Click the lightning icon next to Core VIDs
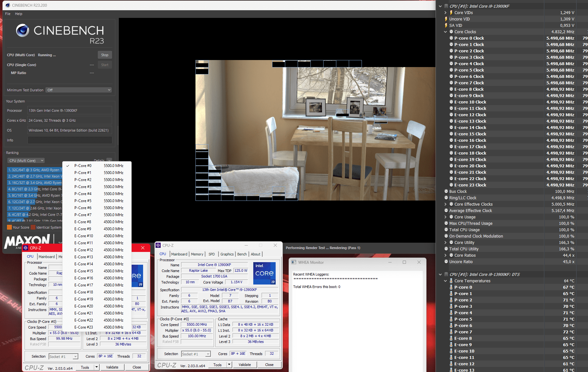Viewport: 588px width, 372px height. pyautogui.click(x=451, y=12)
